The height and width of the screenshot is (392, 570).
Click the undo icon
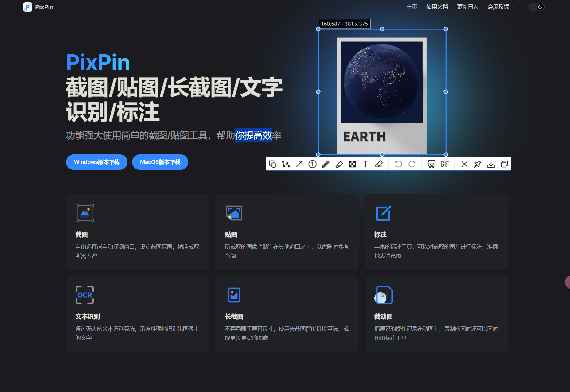pos(398,164)
